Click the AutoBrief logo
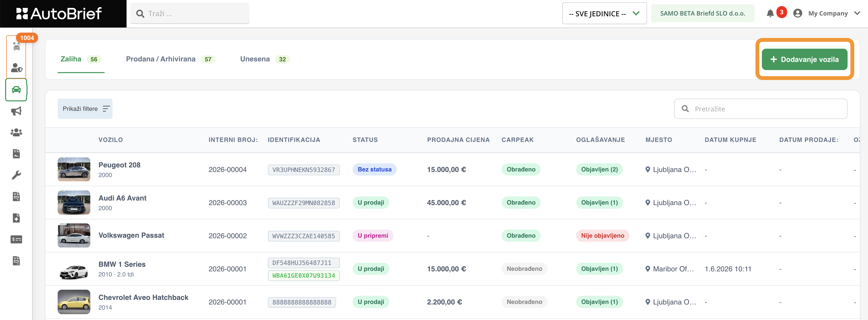 [x=59, y=14]
